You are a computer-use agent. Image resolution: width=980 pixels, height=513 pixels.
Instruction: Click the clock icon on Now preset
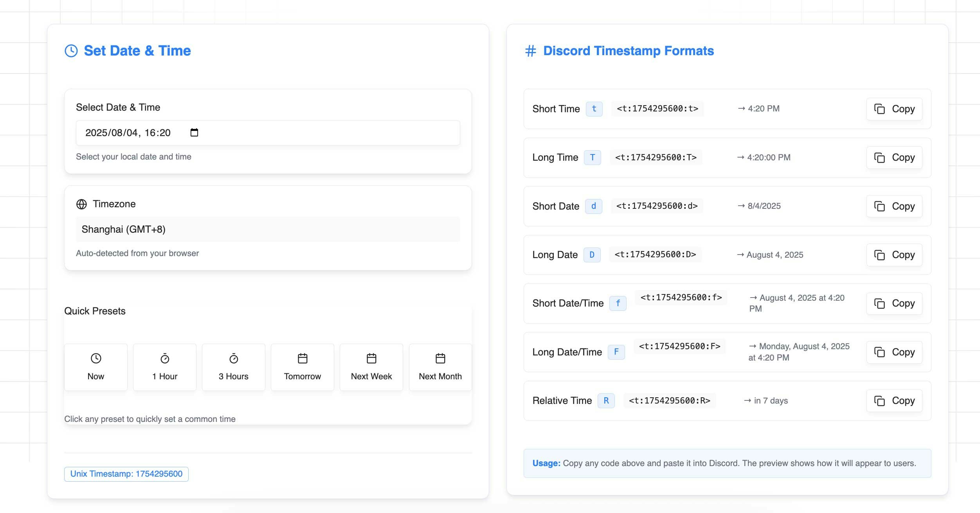(96, 358)
